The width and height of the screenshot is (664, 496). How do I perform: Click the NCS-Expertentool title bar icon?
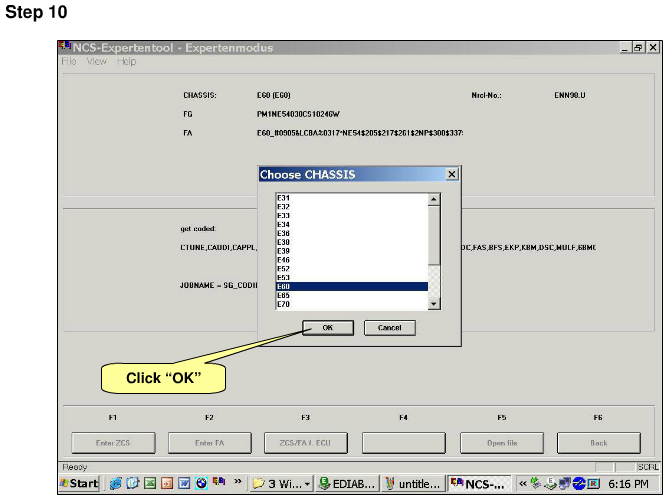(x=65, y=45)
